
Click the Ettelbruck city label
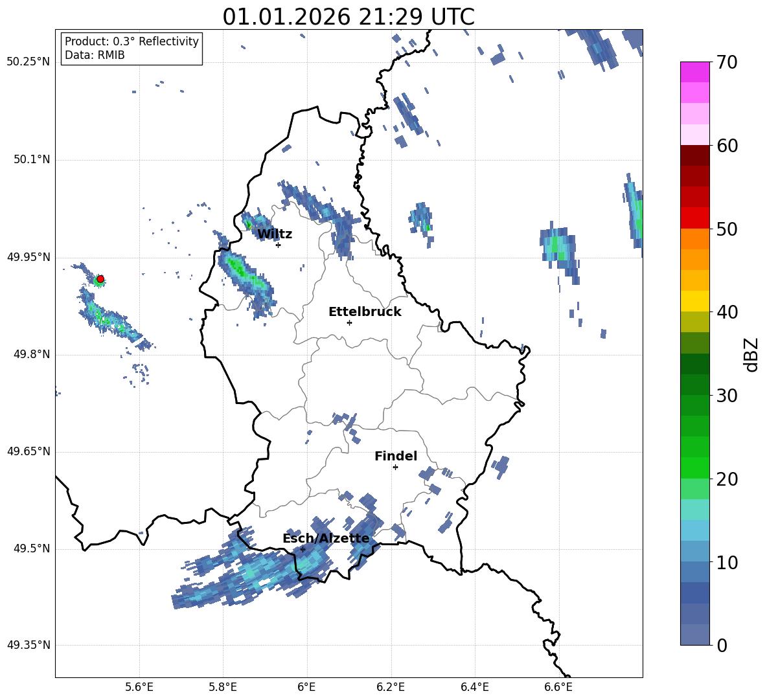(x=365, y=312)
